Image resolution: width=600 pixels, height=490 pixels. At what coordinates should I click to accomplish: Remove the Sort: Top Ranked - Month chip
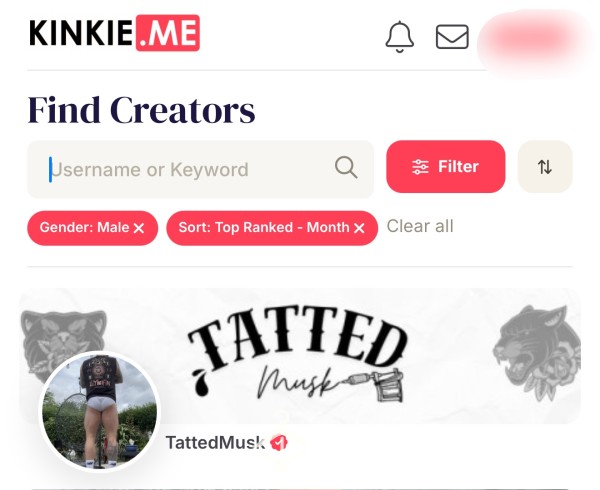click(359, 228)
